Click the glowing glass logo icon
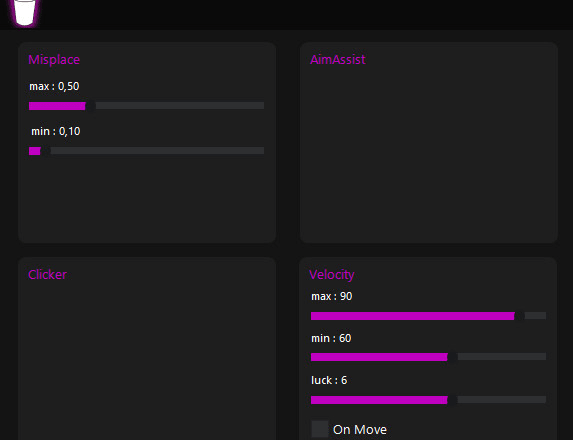573x440 pixels. click(x=25, y=12)
